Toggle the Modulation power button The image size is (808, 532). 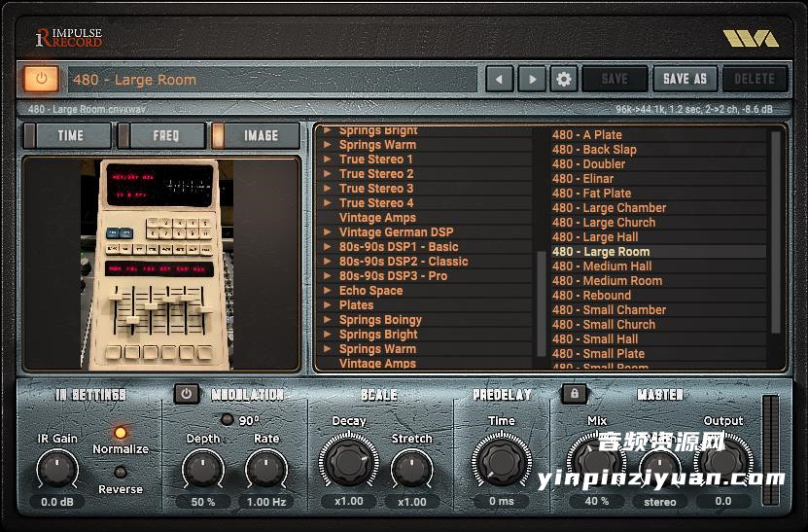pyautogui.click(x=187, y=394)
